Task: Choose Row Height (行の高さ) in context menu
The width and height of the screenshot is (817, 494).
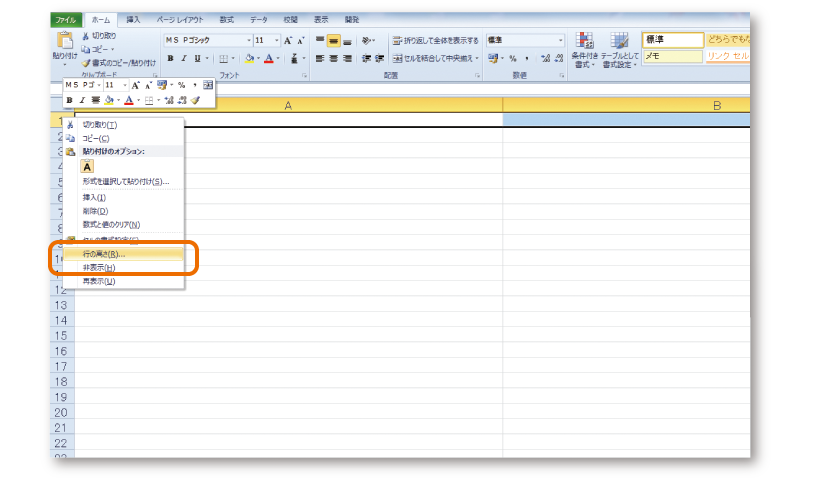Action: pos(123,254)
